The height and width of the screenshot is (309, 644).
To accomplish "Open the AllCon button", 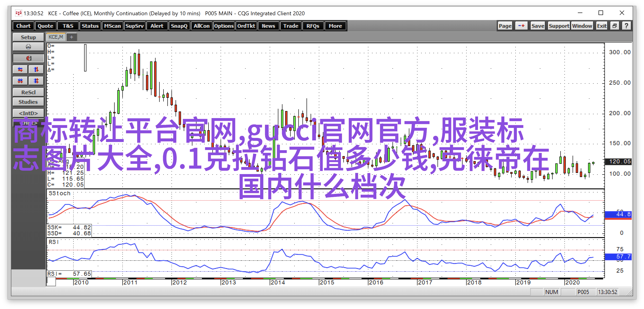I will click(x=201, y=26).
